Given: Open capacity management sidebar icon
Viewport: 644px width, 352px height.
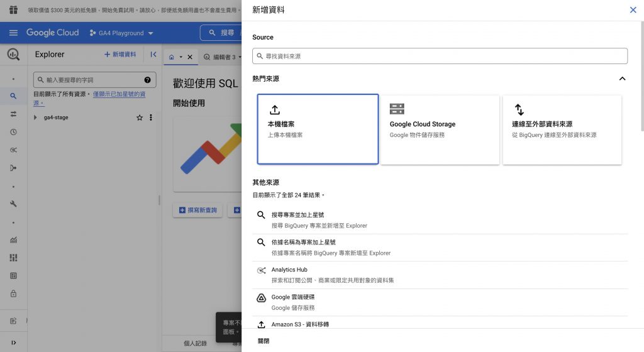Looking at the screenshot, I should [13, 258].
